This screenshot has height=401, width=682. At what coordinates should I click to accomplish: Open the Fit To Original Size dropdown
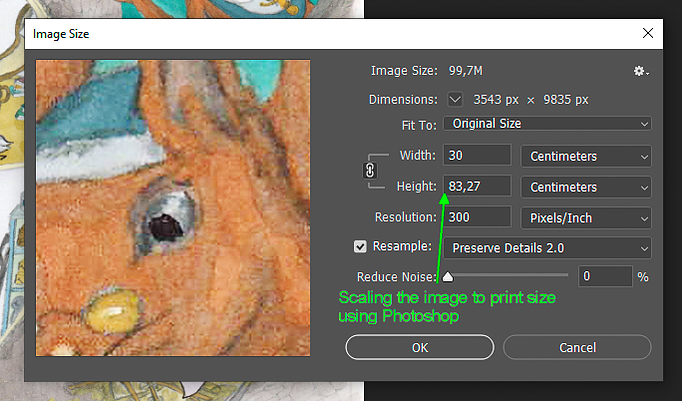point(547,124)
